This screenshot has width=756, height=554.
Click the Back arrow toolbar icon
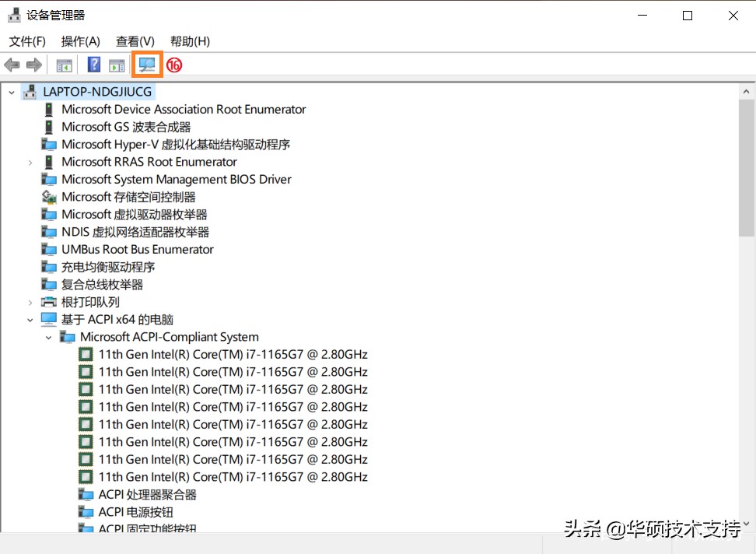coord(12,65)
